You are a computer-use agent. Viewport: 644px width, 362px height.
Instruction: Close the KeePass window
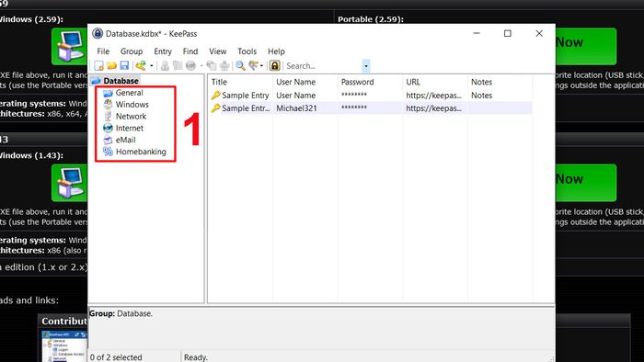539,33
